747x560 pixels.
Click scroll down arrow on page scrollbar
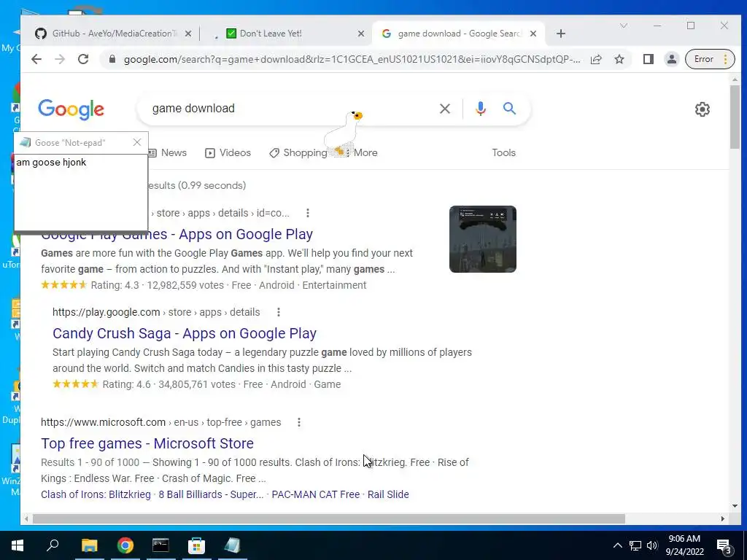click(x=735, y=506)
